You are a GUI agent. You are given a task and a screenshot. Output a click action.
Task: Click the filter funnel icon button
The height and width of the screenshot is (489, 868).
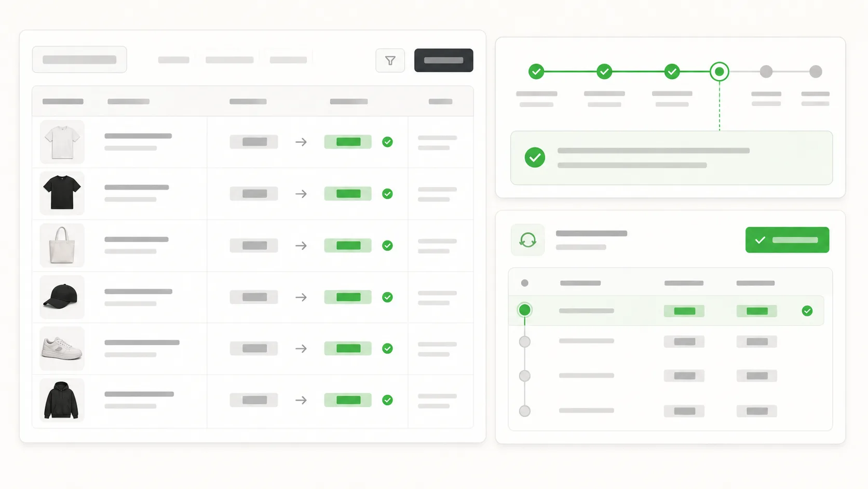pyautogui.click(x=390, y=61)
